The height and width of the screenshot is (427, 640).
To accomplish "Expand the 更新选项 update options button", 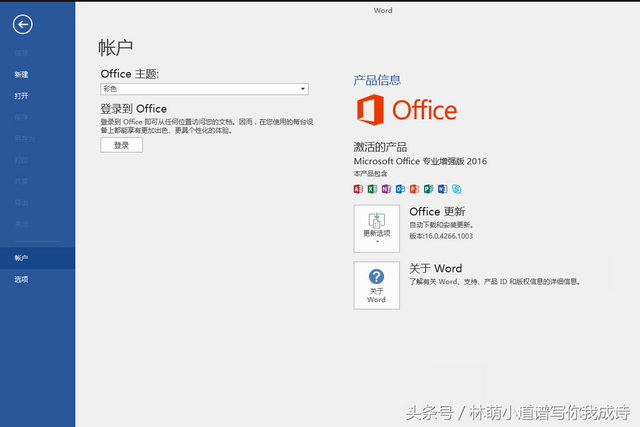I will coord(376,229).
